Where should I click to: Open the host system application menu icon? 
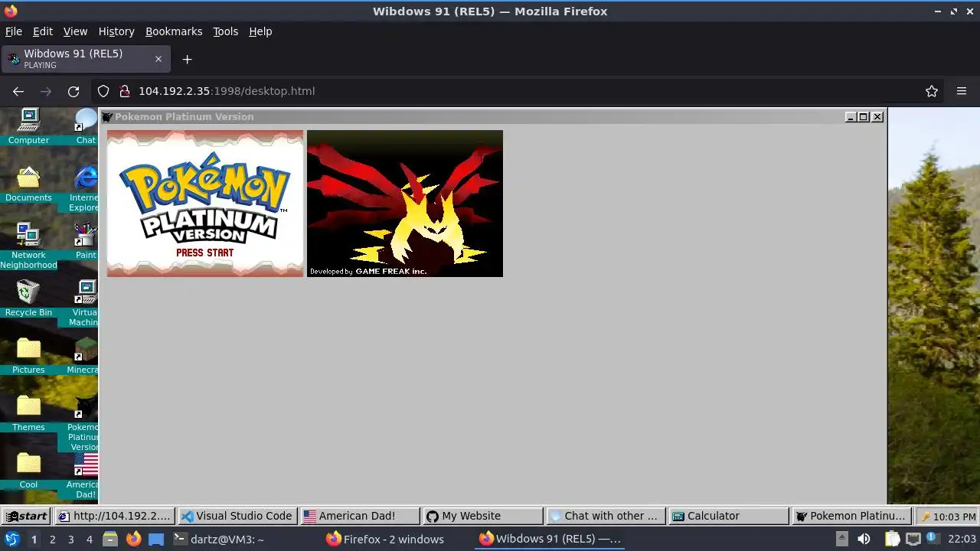(12, 539)
